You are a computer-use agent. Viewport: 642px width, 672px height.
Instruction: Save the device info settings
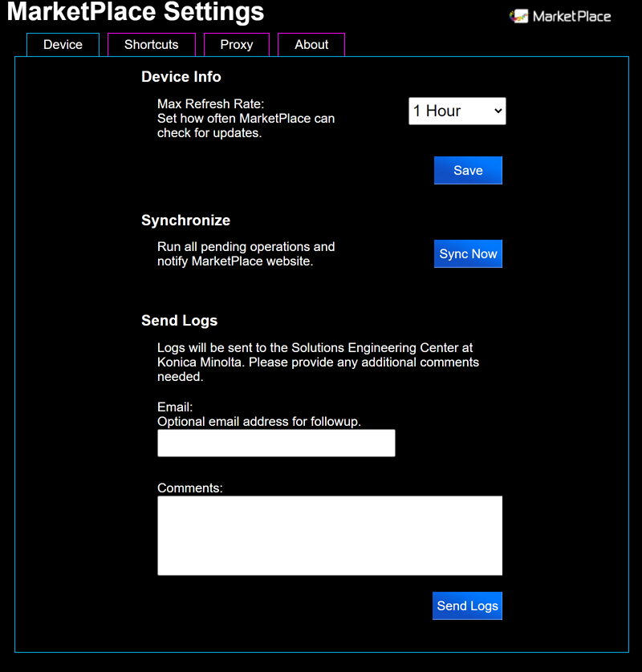(468, 170)
